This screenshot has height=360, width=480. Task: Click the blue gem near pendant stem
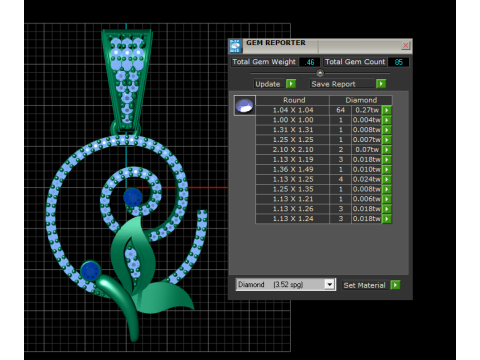click(90, 271)
